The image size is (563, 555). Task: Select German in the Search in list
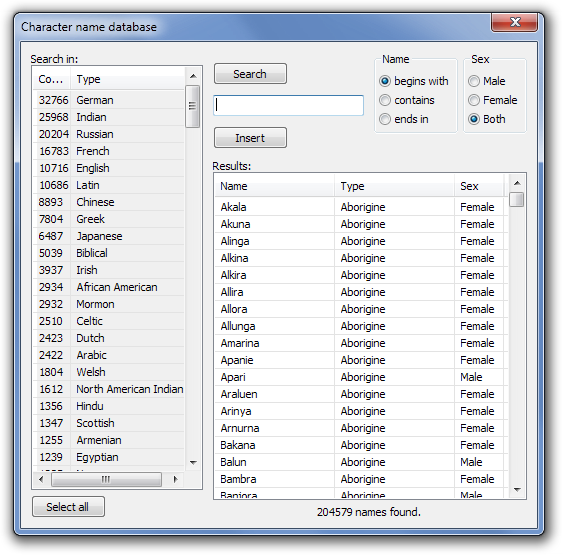click(109, 100)
